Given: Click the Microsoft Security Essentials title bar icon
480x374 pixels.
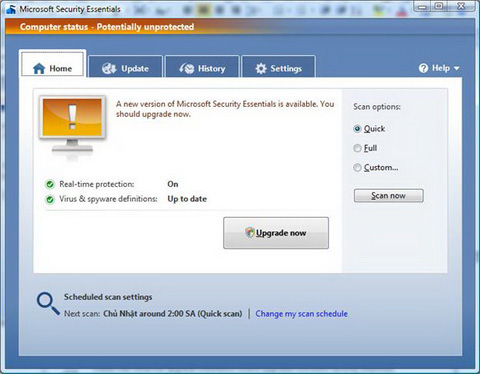Looking at the screenshot, I should pos(11,9).
